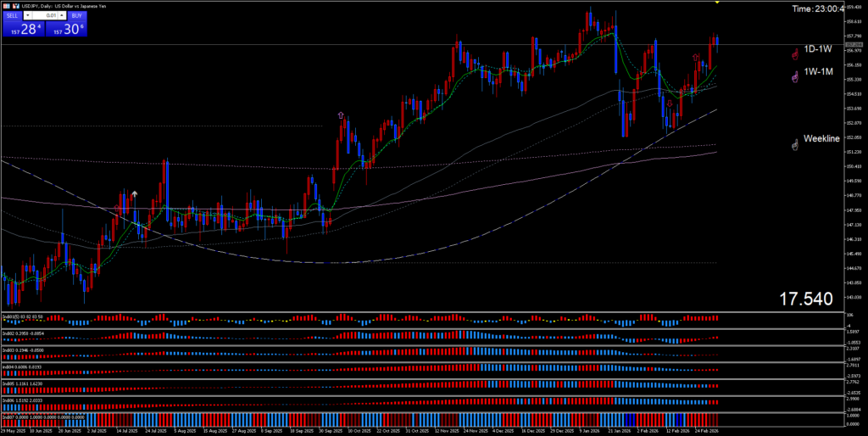Increase lot size with up arrow

click(x=60, y=15)
